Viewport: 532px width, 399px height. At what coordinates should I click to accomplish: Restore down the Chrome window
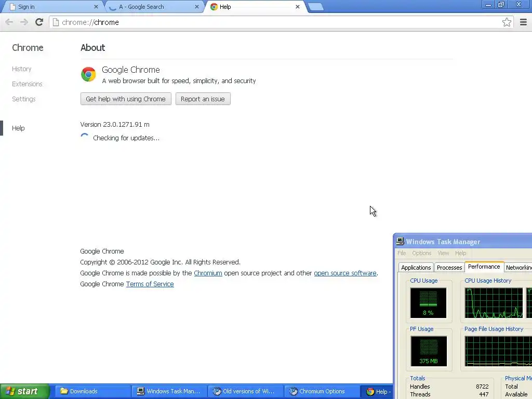(x=501, y=5)
